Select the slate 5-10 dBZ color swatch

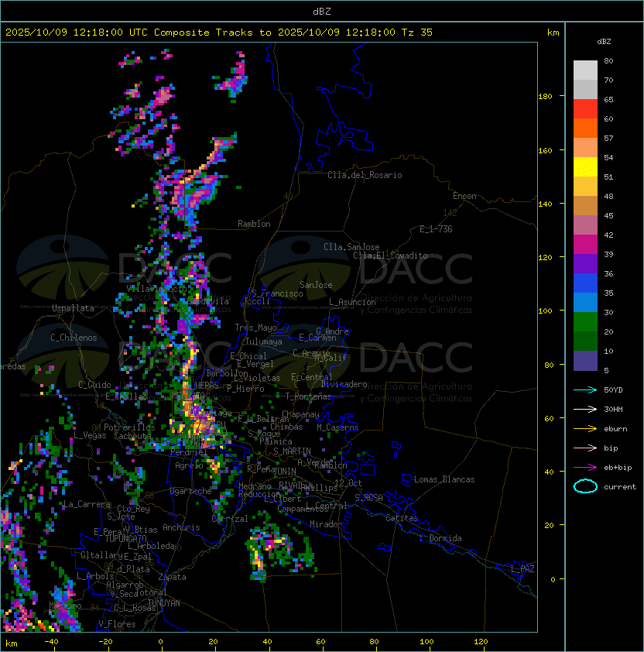coord(585,361)
